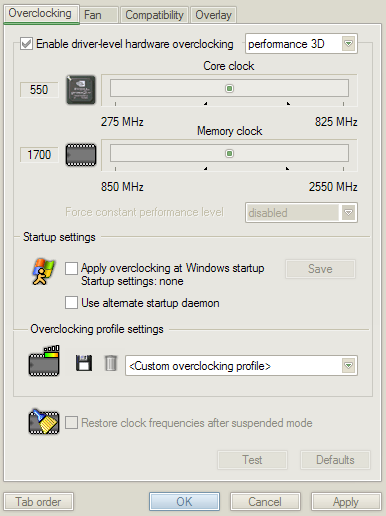Click the memory chip icon beside Memory clock
Image resolution: width=386 pixels, height=516 pixels.
[81, 155]
